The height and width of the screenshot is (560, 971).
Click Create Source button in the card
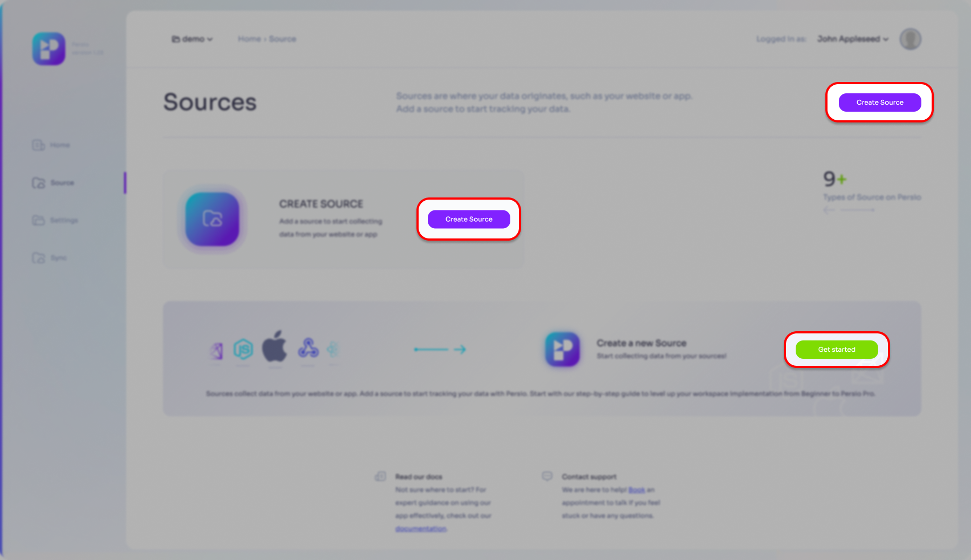pyautogui.click(x=469, y=219)
